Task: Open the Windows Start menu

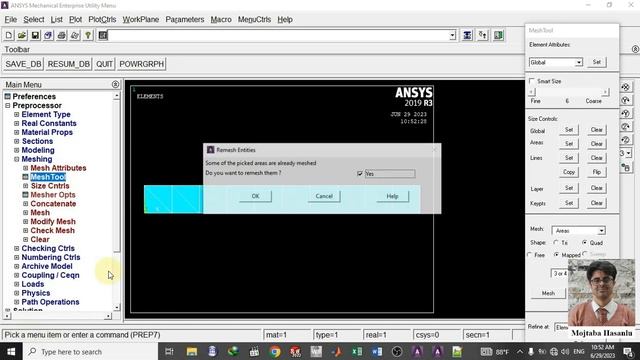Action: (11, 351)
